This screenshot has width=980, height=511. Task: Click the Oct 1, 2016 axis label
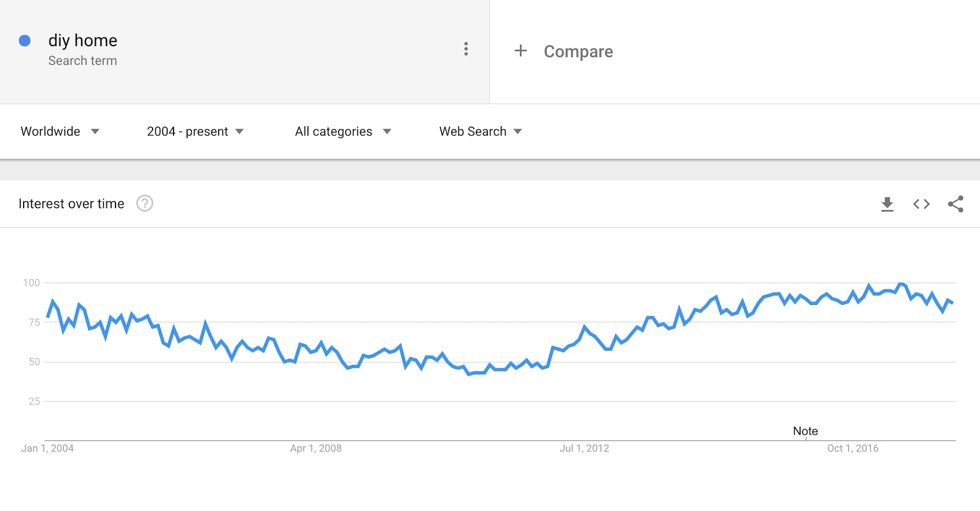click(853, 448)
